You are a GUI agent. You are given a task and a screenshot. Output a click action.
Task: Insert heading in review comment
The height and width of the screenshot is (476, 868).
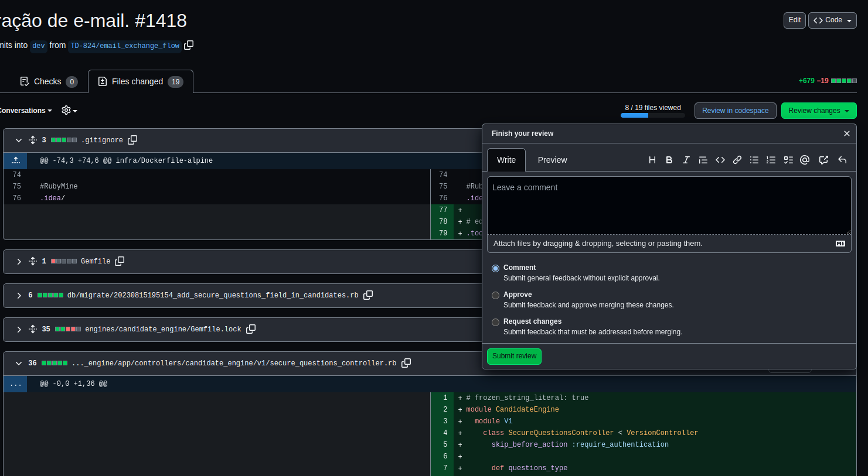coord(652,160)
